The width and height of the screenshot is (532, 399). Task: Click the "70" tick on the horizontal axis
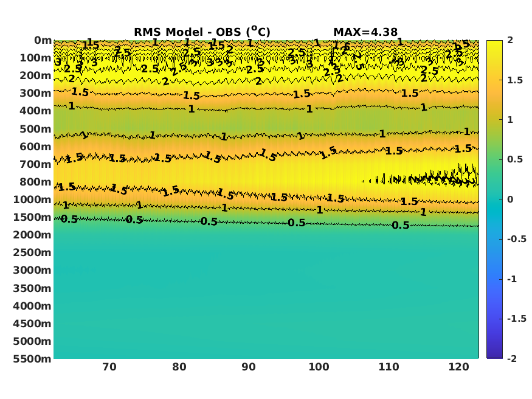pos(109,367)
